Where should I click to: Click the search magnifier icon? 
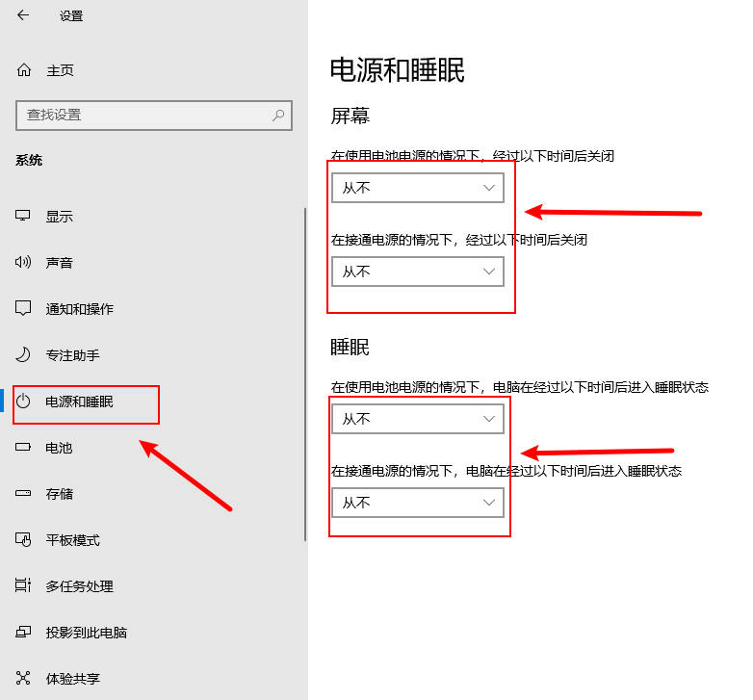click(x=278, y=116)
